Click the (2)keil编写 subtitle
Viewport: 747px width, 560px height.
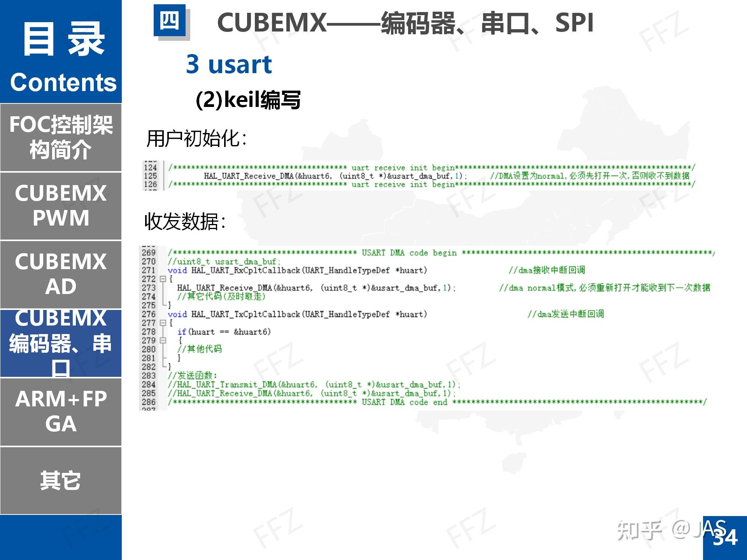[248, 100]
